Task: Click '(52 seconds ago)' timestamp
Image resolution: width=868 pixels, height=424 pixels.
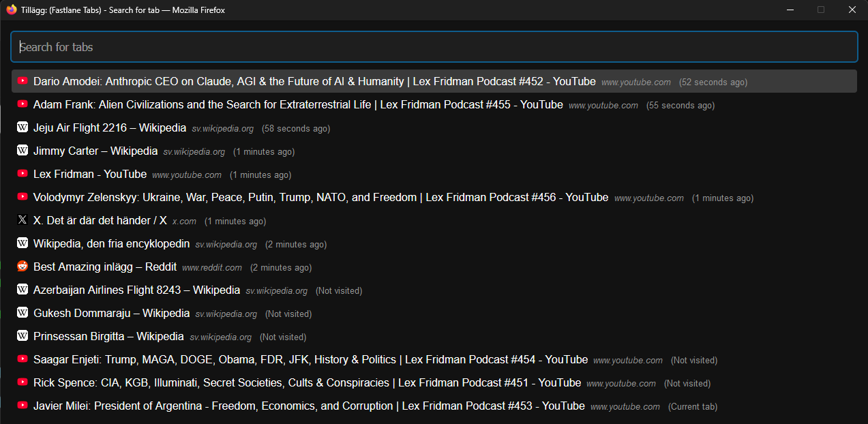Action: [x=713, y=82]
